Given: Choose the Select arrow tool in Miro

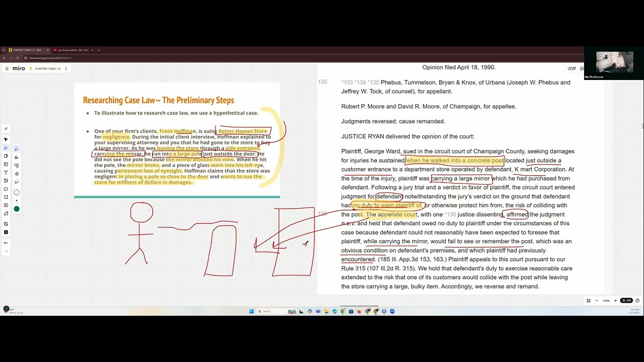Looking at the screenshot, I should pyautogui.click(x=6, y=139).
